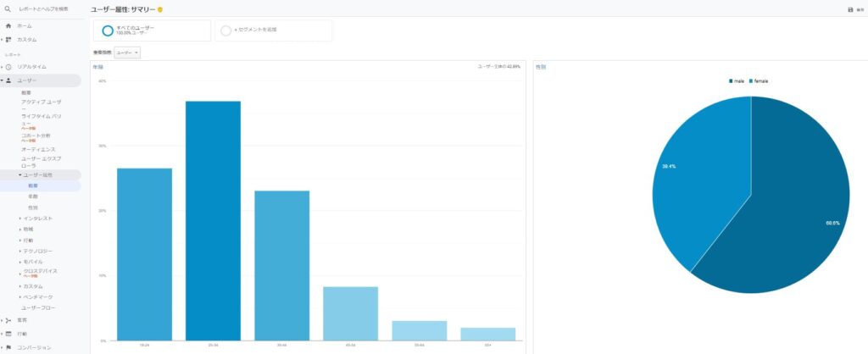
Task: Click 保存 text next to save icon
Action: coord(860,10)
